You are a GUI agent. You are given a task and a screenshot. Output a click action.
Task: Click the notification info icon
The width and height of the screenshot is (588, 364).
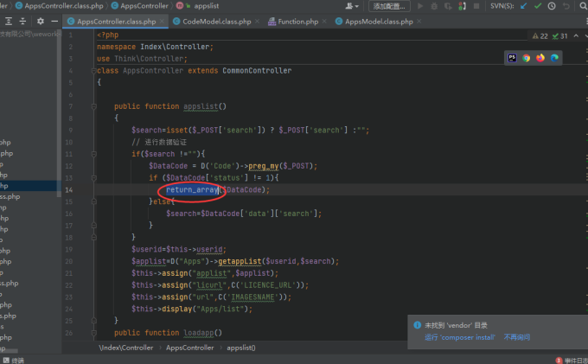[417, 325]
